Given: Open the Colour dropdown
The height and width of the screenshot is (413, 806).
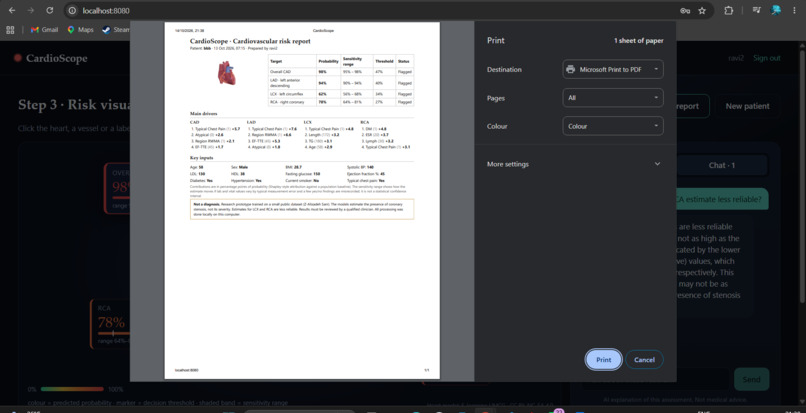Looking at the screenshot, I should [613, 126].
